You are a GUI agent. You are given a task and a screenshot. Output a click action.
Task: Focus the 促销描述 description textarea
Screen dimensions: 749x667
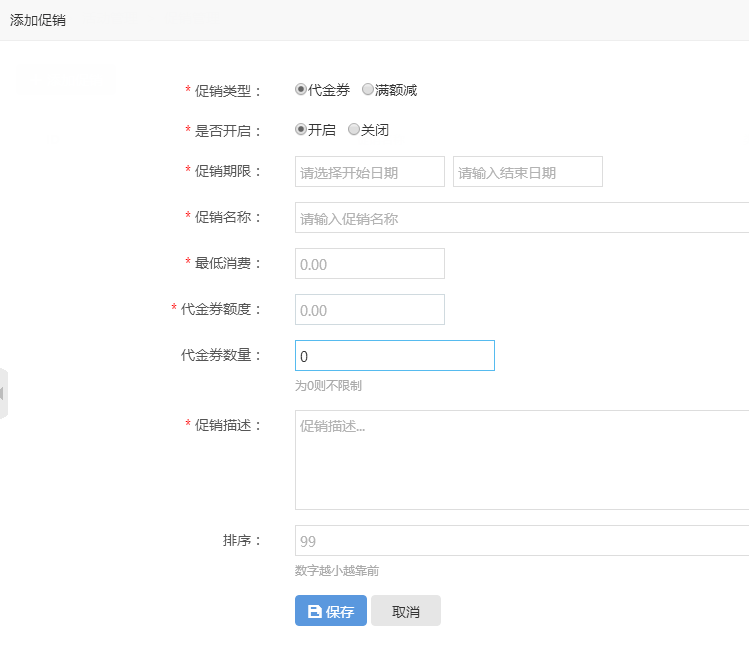pyautogui.click(x=522, y=460)
